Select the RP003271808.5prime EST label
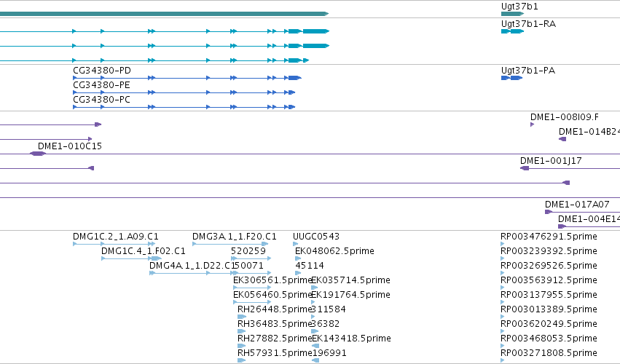 (549, 353)
